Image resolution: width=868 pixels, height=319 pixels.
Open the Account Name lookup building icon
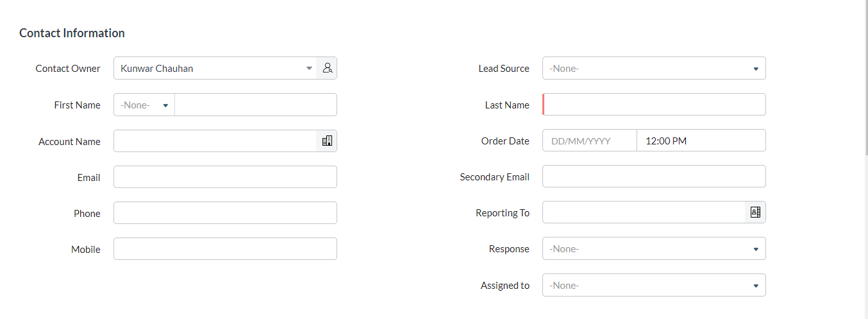327,141
